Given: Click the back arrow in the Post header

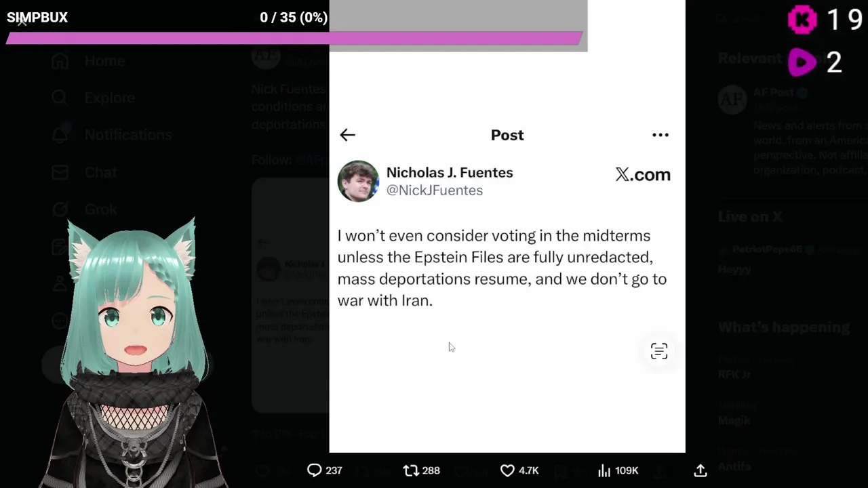Looking at the screenshot, I should [x=347, y=135].
